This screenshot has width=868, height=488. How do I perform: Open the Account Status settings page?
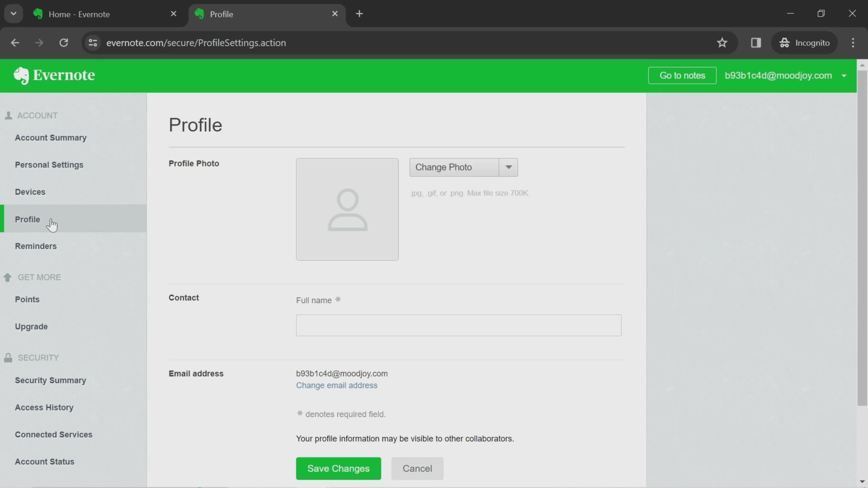45,461
